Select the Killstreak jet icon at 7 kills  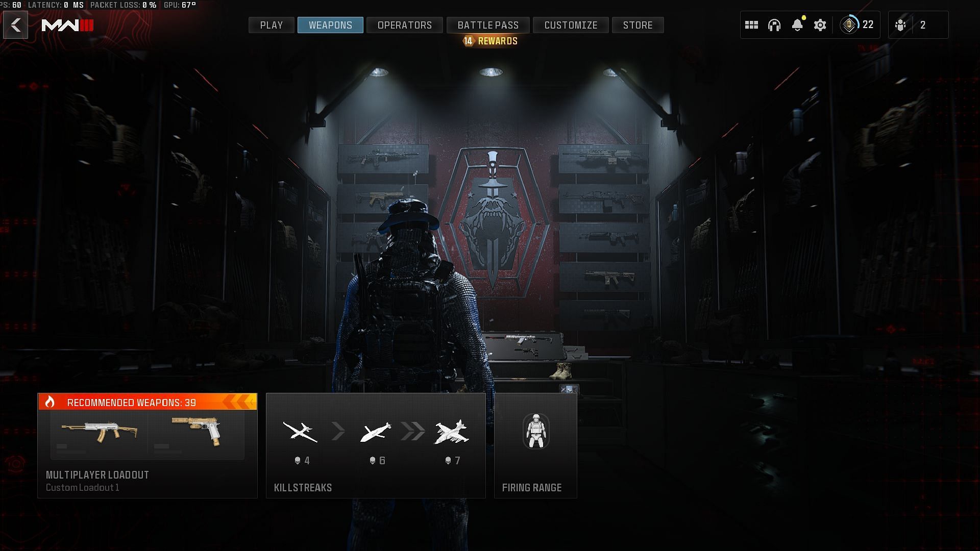[x=451, y=431]
